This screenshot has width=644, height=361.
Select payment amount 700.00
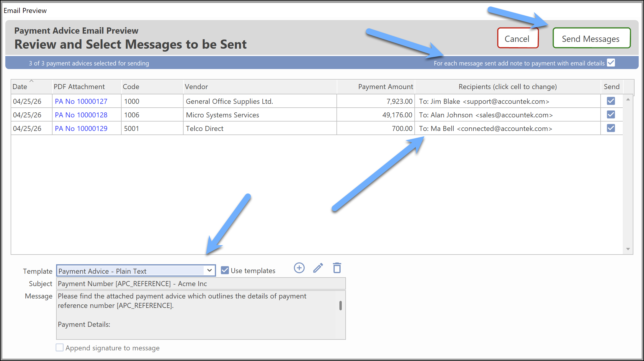point(376,129)
